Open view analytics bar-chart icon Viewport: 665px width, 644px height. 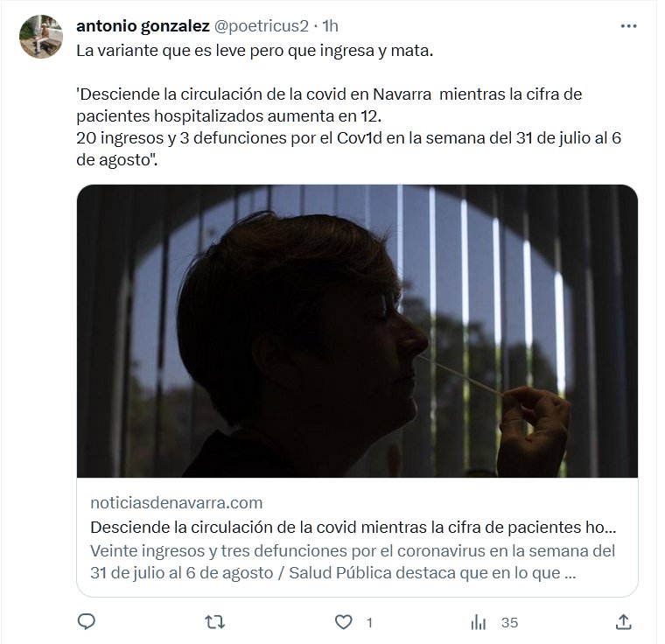[x=479, y=622]
